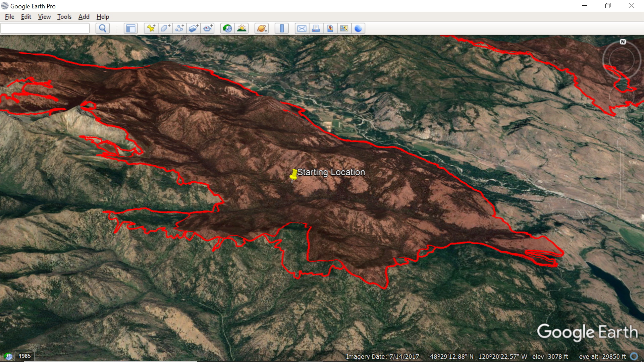Add a polygon with toolbar icon

[165, 28]
